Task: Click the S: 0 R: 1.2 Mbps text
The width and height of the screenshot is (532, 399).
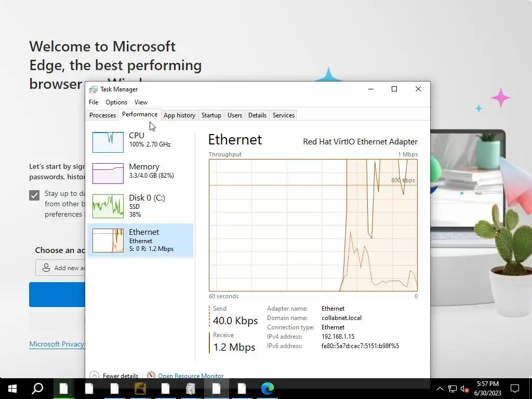Action: click(151, 249)
